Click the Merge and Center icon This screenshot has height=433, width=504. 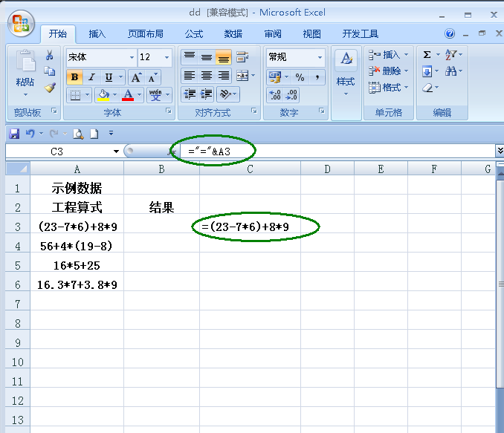pyautogui.click(x=242, y=76)
